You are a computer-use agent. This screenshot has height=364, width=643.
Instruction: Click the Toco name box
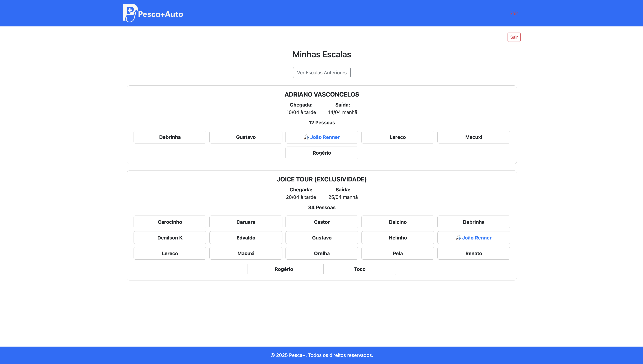(x=359, y=269)
